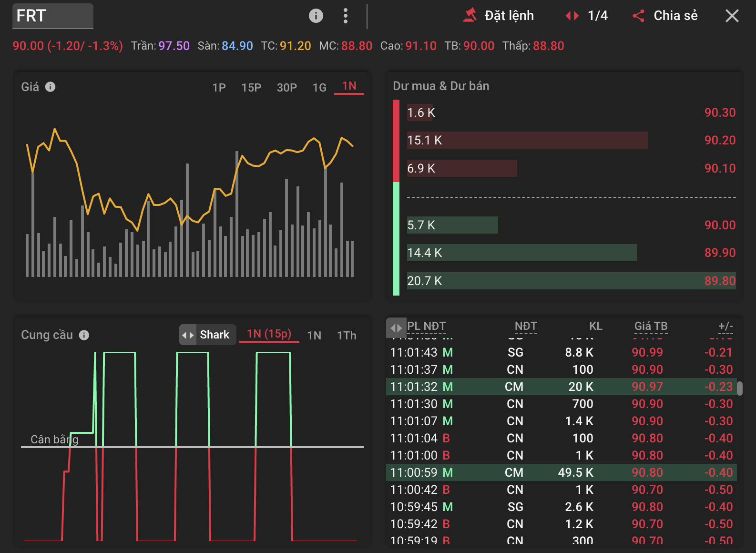This screenshot has height=553, width=756.
Task: Select the 11:01:37 transaction row
Action: [562, 369]
